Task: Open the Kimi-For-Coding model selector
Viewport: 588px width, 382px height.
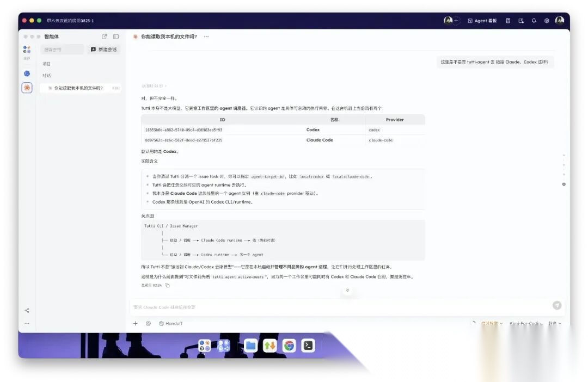Action: click(x=526, y=323)
